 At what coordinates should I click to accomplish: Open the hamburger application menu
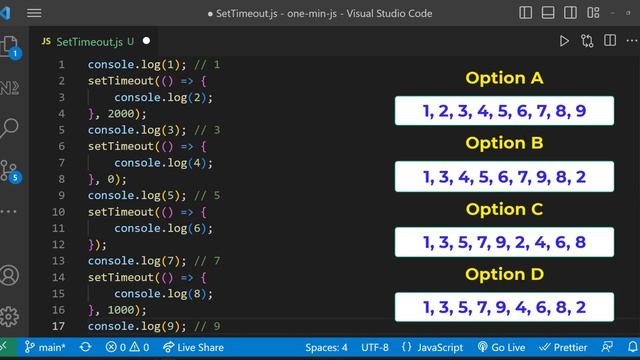34,13
